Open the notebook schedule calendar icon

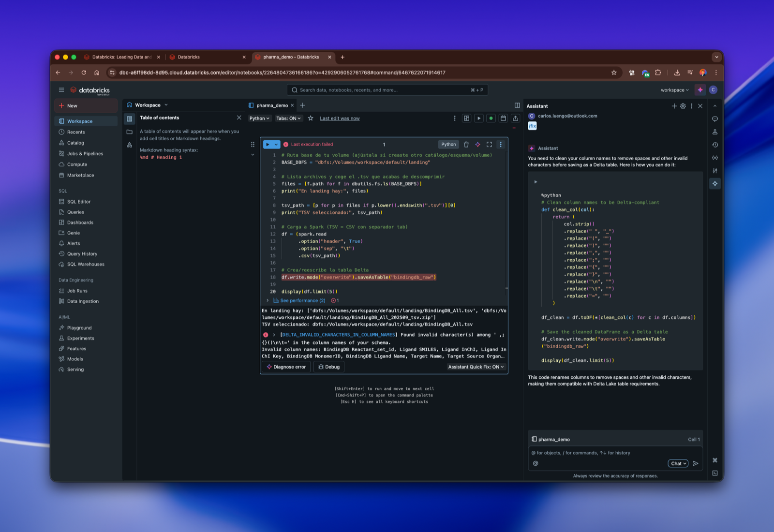pyautogui.click(x=503, y=118)
